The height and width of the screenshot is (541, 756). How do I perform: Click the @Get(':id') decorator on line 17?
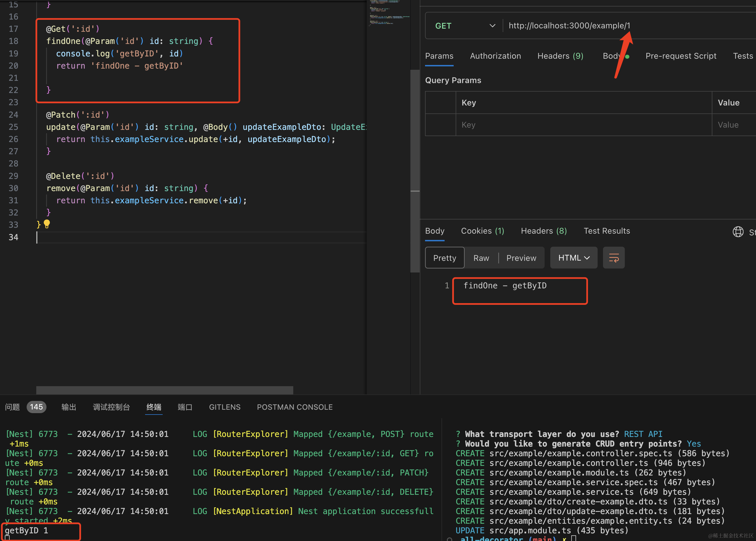click(73, 29)
